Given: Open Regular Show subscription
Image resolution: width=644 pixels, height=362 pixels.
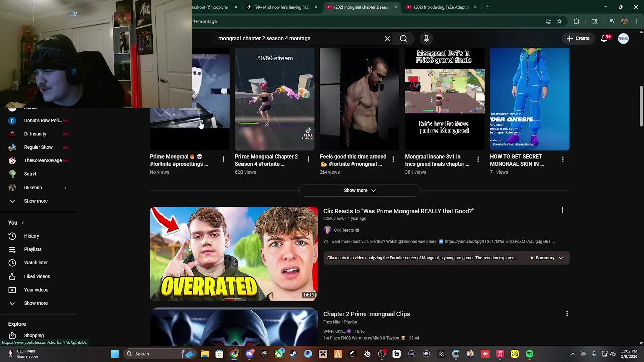Looking at the screenshot, I should (x=38, y=147).
